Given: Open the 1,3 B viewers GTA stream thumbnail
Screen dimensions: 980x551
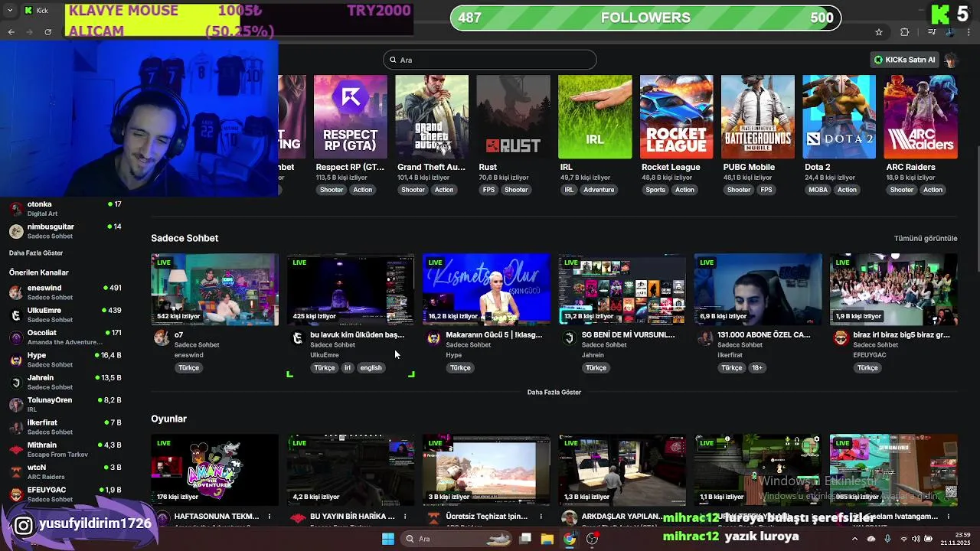Looking at the screenshot, I should click(x=622, y=470).
